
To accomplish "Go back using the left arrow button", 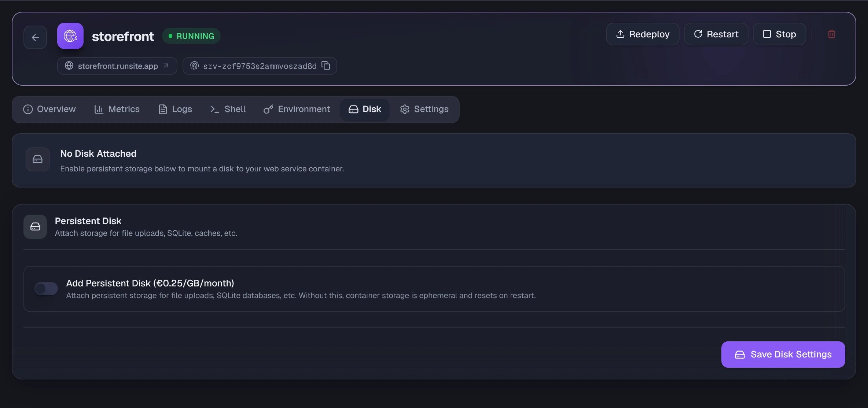I will click(x=35, y=37).
